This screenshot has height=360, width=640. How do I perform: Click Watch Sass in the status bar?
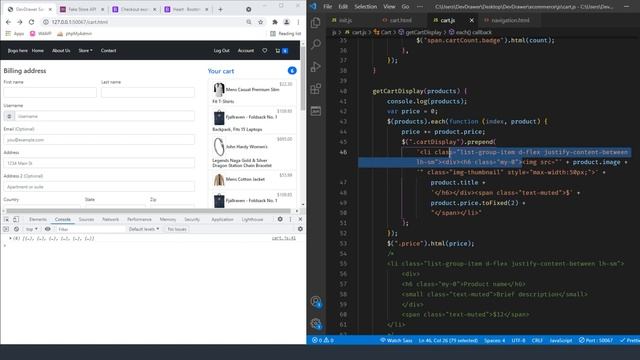point(396,340)
